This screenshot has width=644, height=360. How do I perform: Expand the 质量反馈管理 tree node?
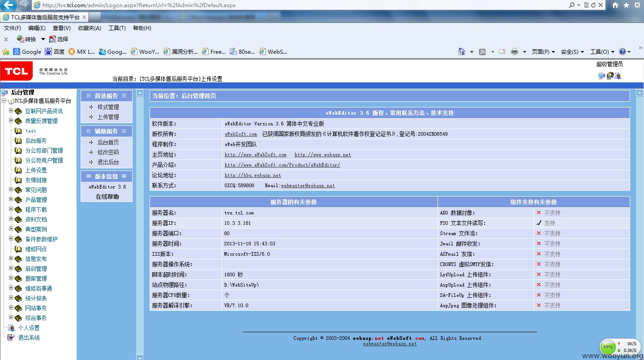(x=11, y=120)
